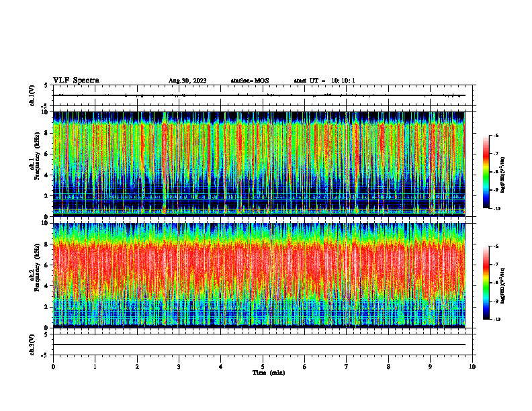Click the "-7" label on ch.1 colorbar
Image resolution: width=532 pixels, height=411 pixels.
(x=496, y=154)
